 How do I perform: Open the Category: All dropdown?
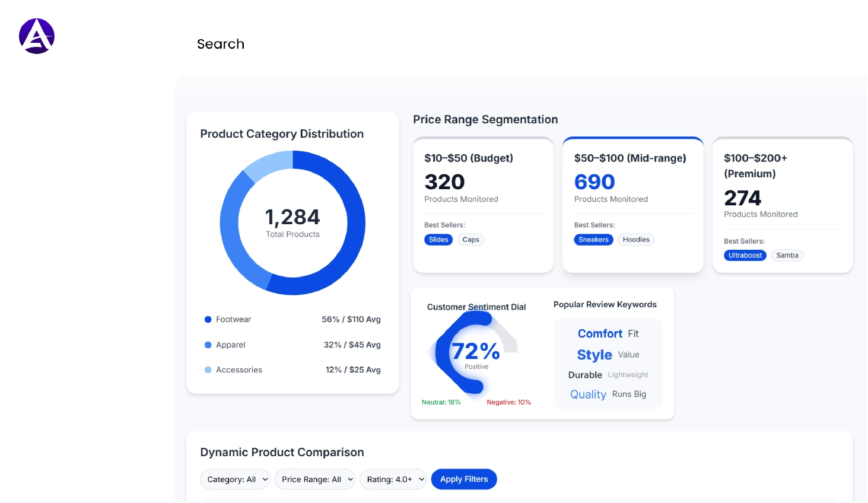coord(235,479)
